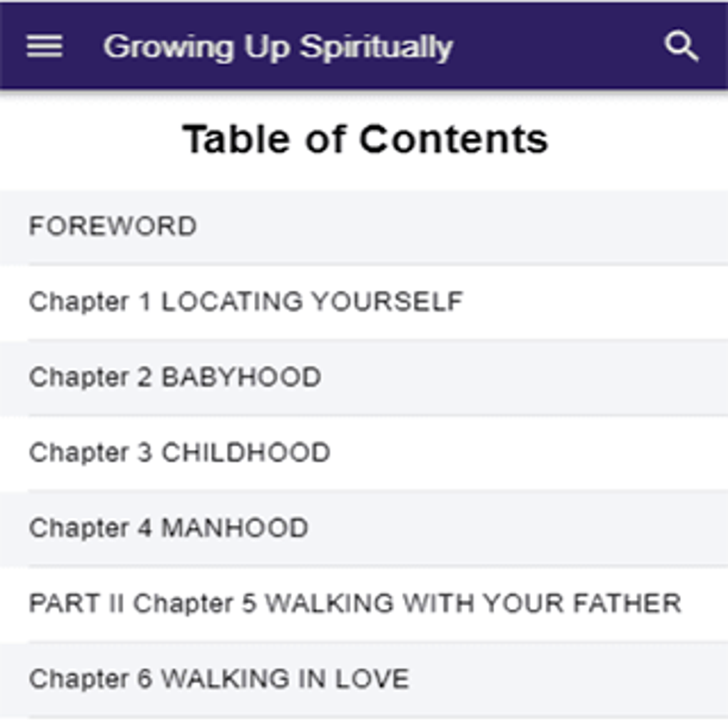This screenshot has height=728, width=728.
Task: Open the FOREWORD section
Action: (364, 227)
